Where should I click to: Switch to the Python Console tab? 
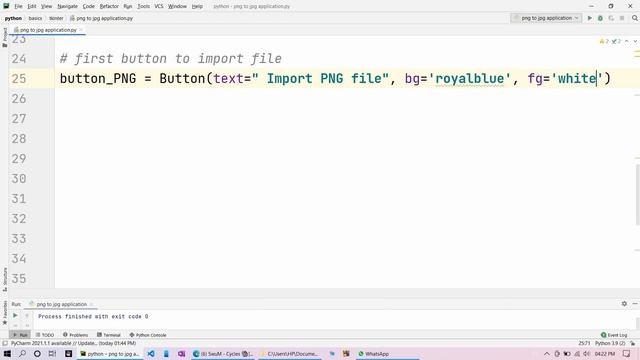[148, 335]
